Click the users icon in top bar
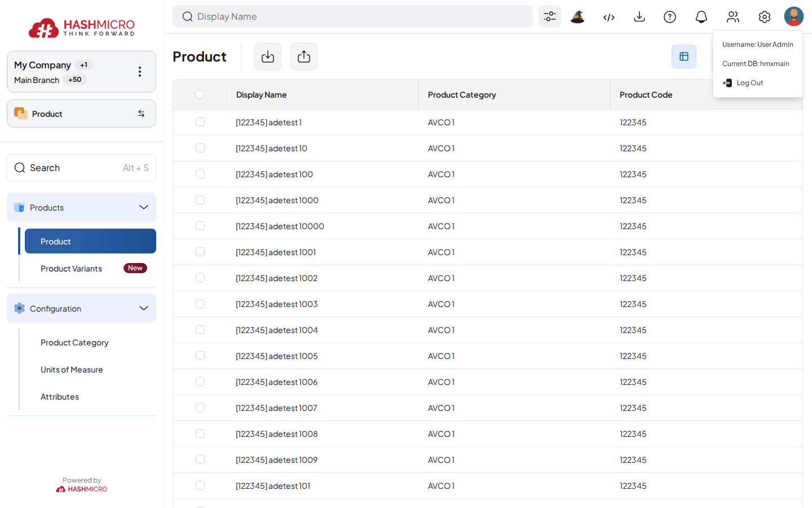The width and height of the screenshot is (812, 508). pos(733,17)
